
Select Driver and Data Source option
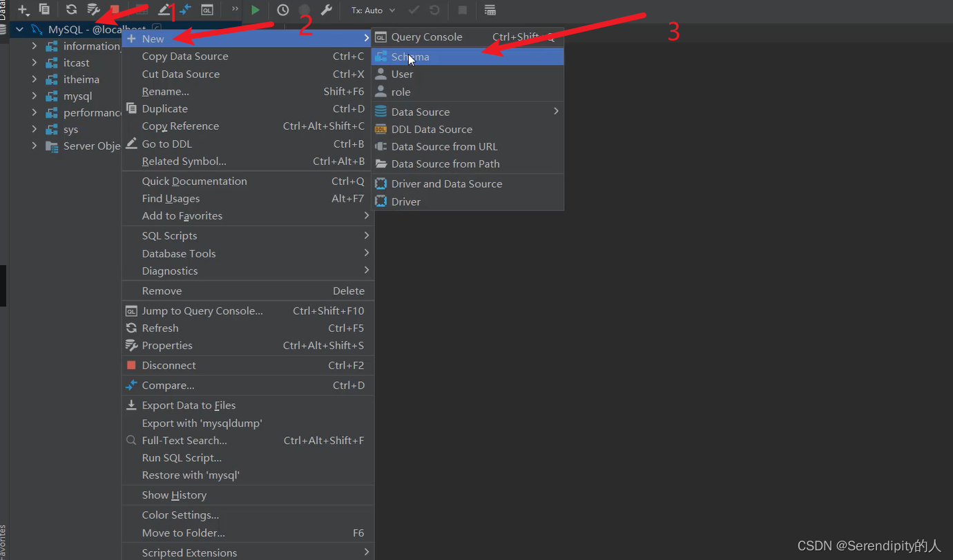(x=446, y=184)
